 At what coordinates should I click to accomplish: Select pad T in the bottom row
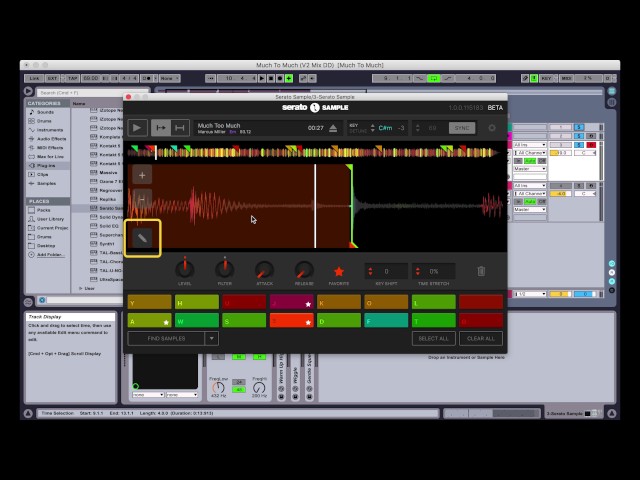pyautogui.click(x=433, y=320)
